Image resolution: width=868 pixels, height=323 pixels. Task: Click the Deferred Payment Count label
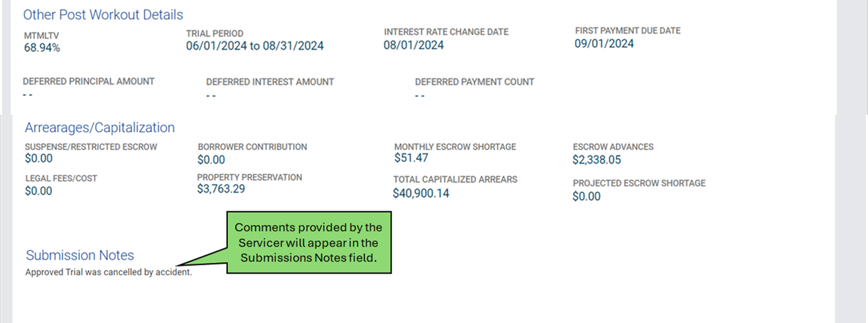click(x=474, y=82)
